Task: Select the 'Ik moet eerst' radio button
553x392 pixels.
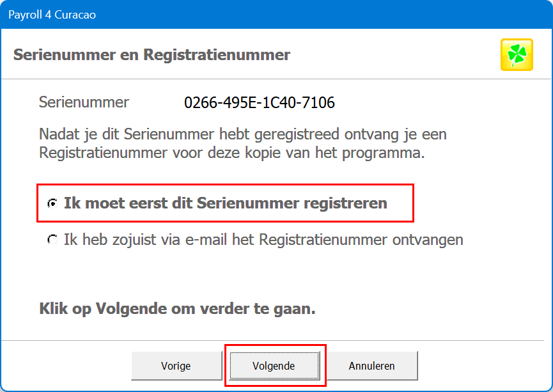Action: (52, 203)
